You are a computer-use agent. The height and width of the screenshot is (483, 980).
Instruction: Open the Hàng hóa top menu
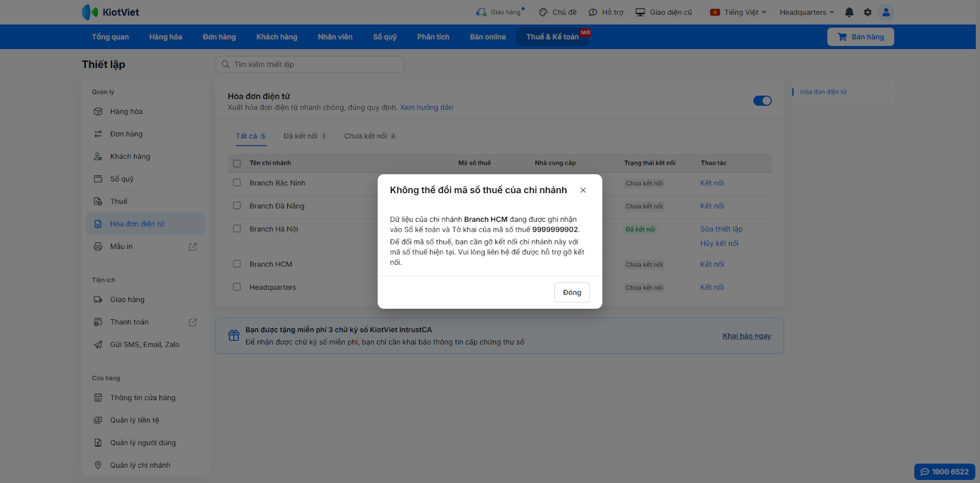[166, 37]
